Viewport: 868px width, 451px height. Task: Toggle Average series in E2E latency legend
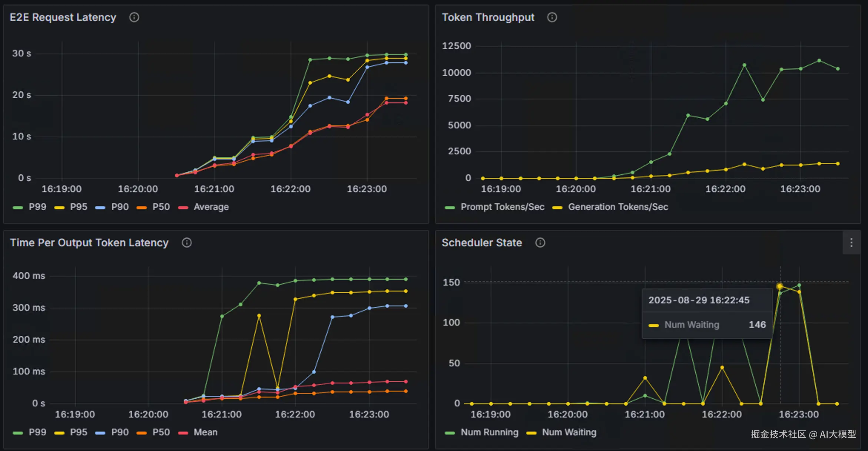[x=211, y=207]
